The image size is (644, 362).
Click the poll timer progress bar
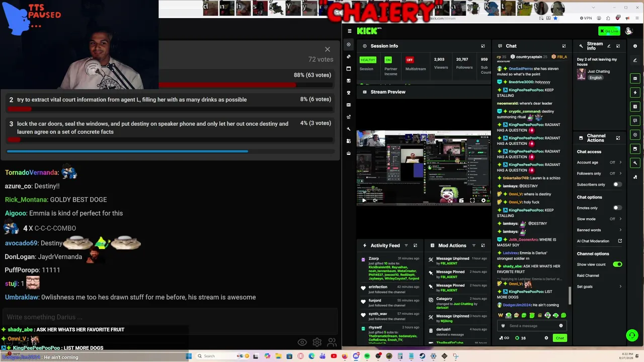(x=170, y=151)
